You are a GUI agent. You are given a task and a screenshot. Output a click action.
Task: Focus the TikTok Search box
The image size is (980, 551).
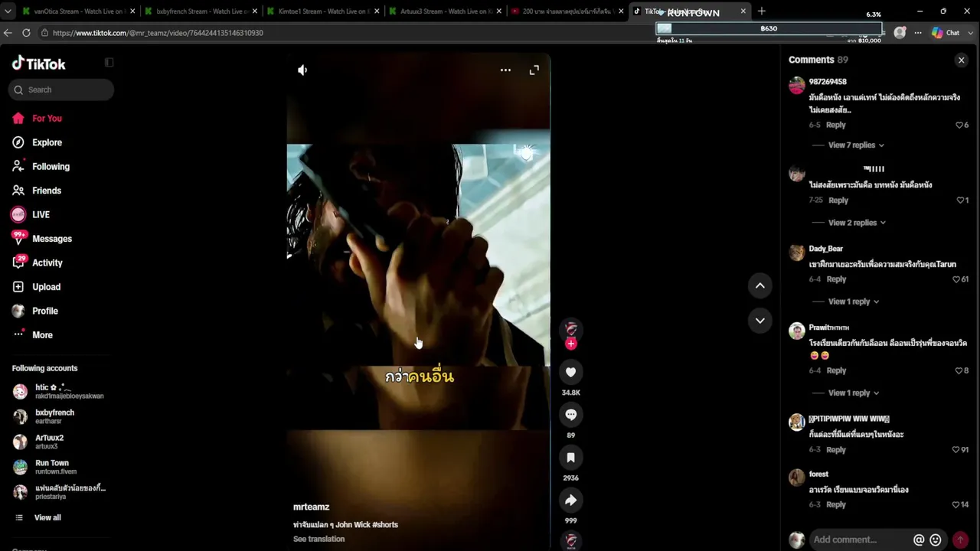point(61,90)
